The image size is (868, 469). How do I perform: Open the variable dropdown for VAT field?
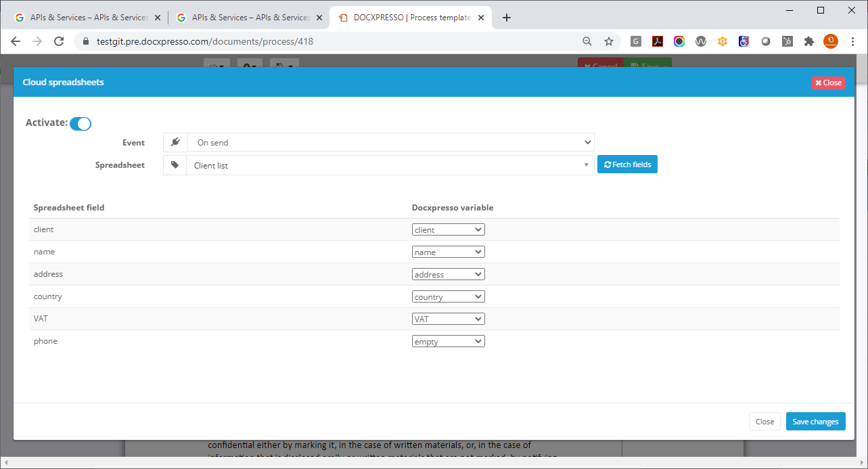point(449,319)
